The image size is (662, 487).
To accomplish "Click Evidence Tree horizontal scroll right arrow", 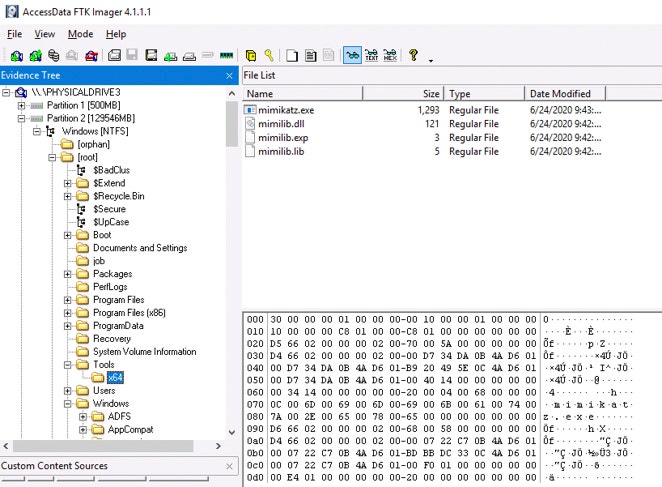I will (x=218, y=446).
